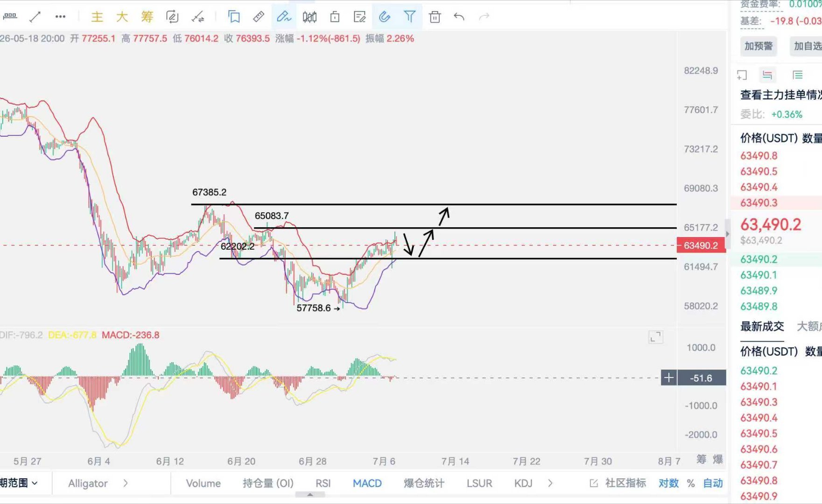Open the 期范围 range dropdown
The width and height of the screenshot is (822, 504).
(19, 483)
